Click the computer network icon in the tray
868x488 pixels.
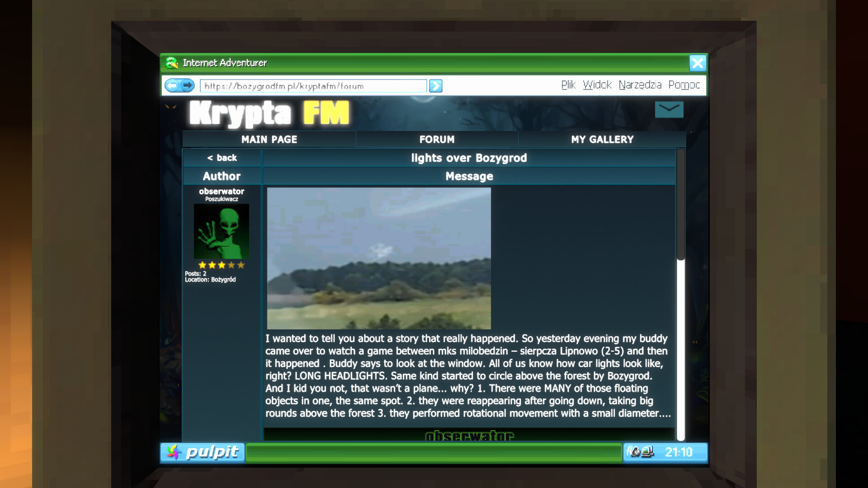click(648, 452)
